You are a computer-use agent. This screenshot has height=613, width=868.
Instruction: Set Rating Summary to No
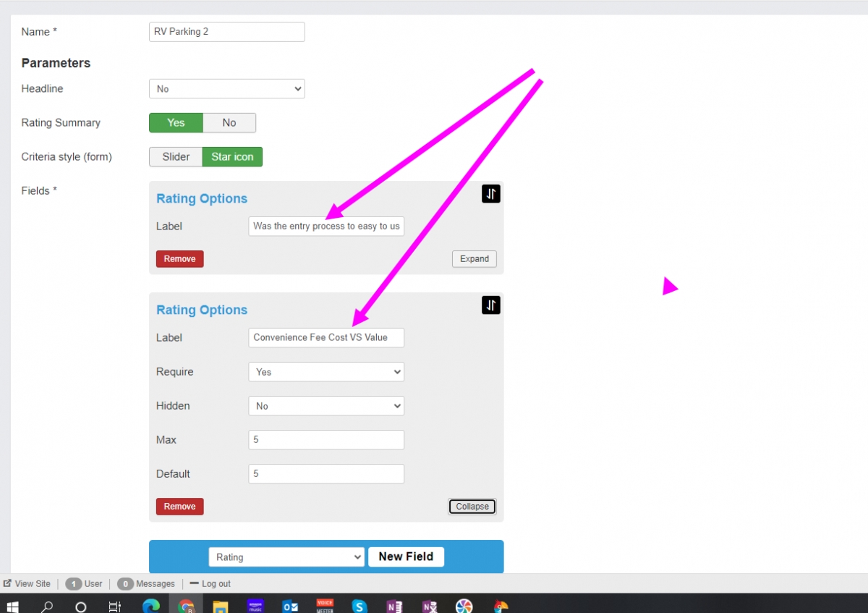click(x=229, y=123)
